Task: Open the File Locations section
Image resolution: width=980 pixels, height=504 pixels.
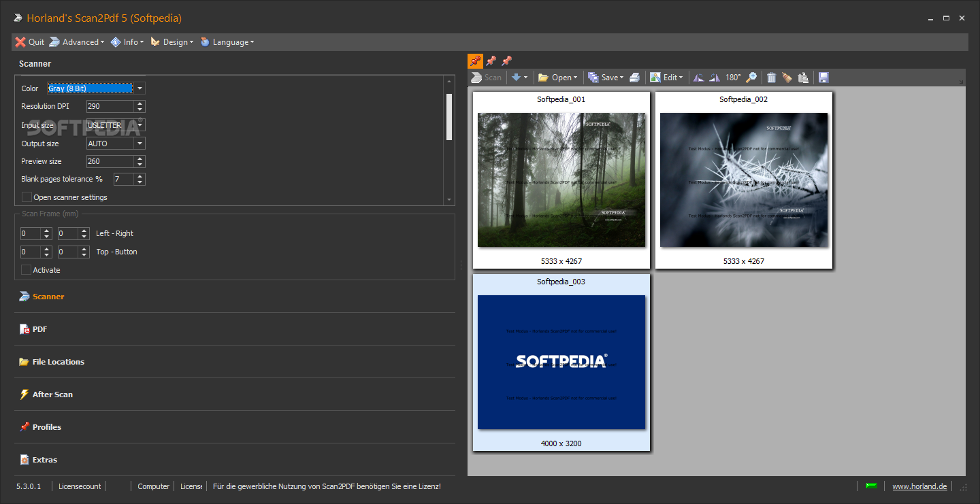Action: 235,362
